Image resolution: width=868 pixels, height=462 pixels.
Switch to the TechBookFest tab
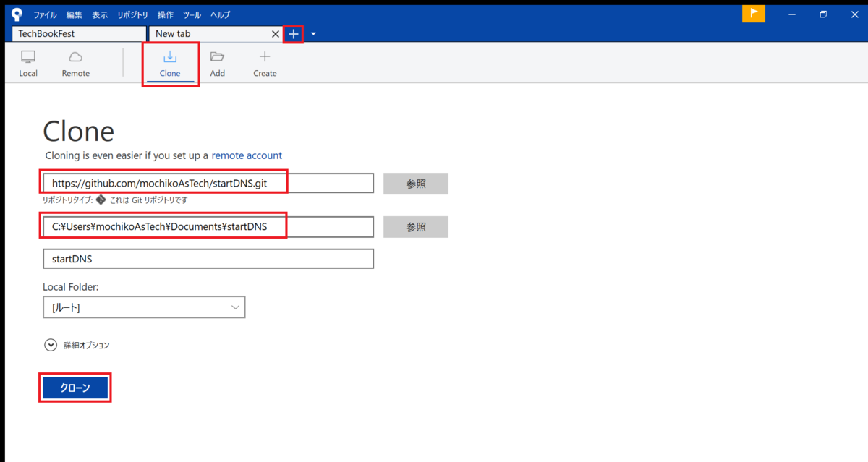tap(80, 34)
